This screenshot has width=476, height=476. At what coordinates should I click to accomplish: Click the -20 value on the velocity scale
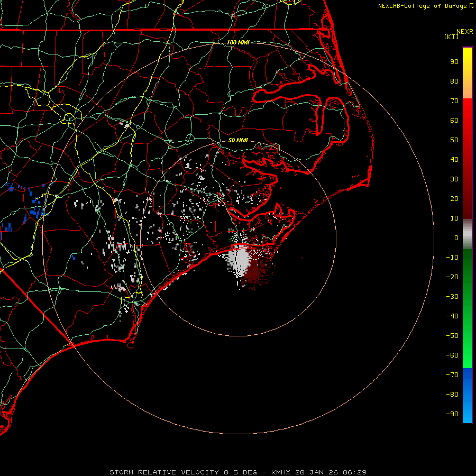[x=452, y=277]
